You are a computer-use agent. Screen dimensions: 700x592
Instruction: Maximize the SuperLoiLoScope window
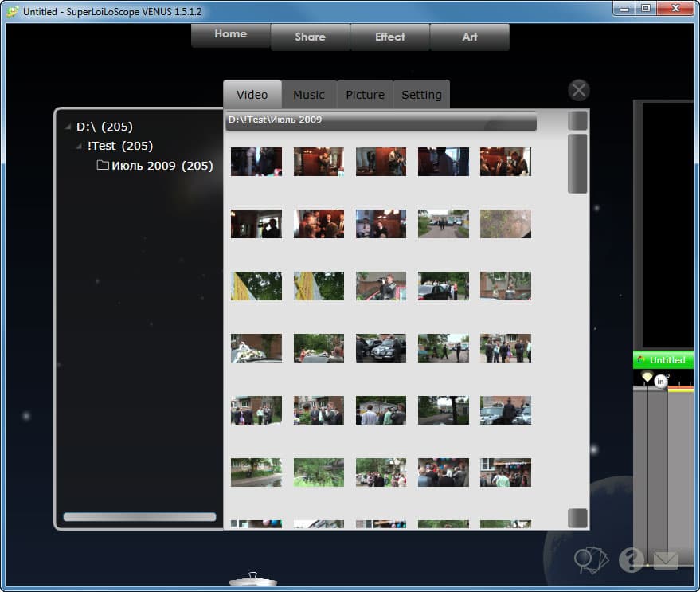pyautogui.click(x=646, y=9)
